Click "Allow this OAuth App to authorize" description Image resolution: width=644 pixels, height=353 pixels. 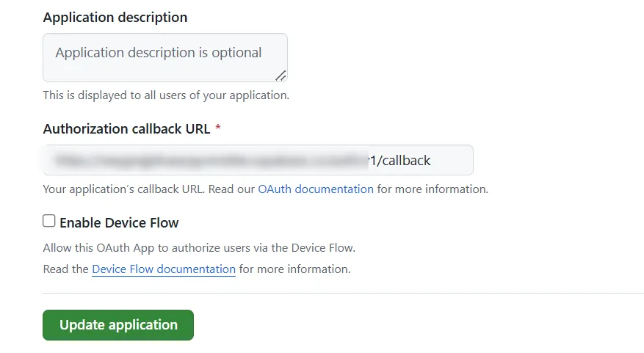[x=199, y=247]
